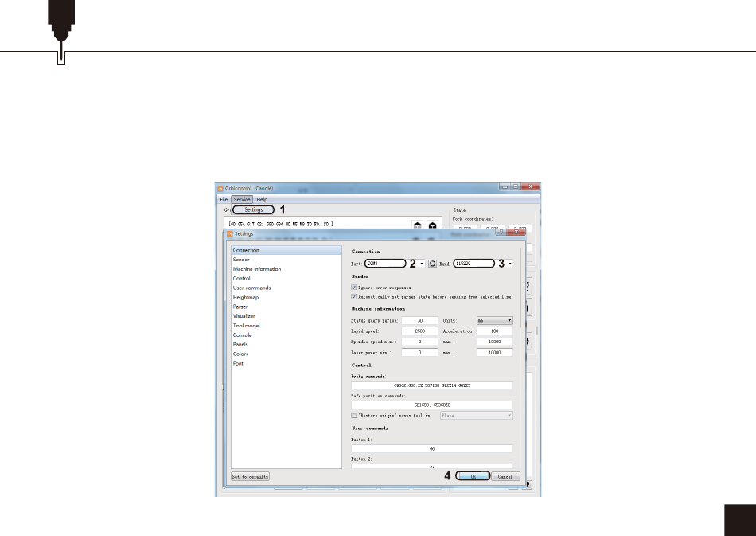Open the Baud rate dropdown arrow

[x=509, y=263]
